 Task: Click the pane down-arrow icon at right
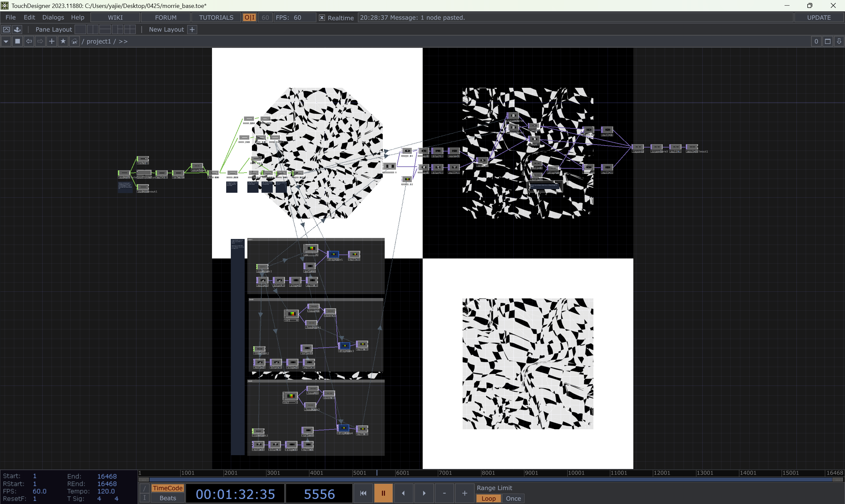pyautogui.click(x=839, y=42)
